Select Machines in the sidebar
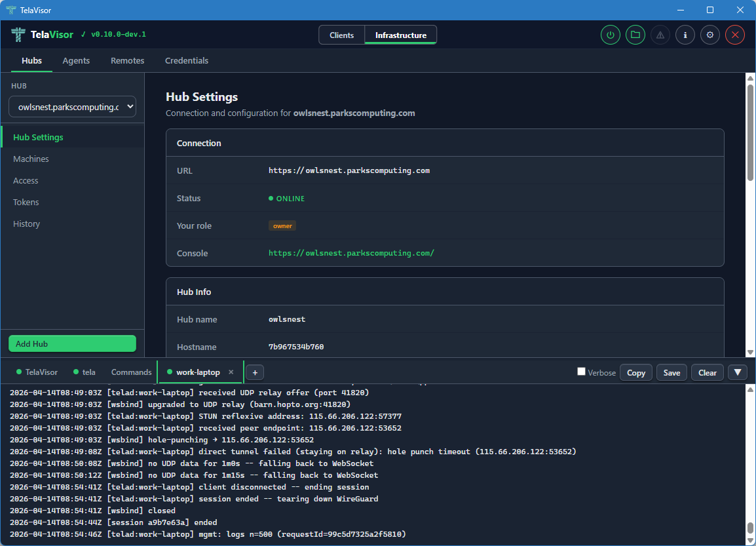The height and width of the screenshot is (546, 756). (31, 159)
